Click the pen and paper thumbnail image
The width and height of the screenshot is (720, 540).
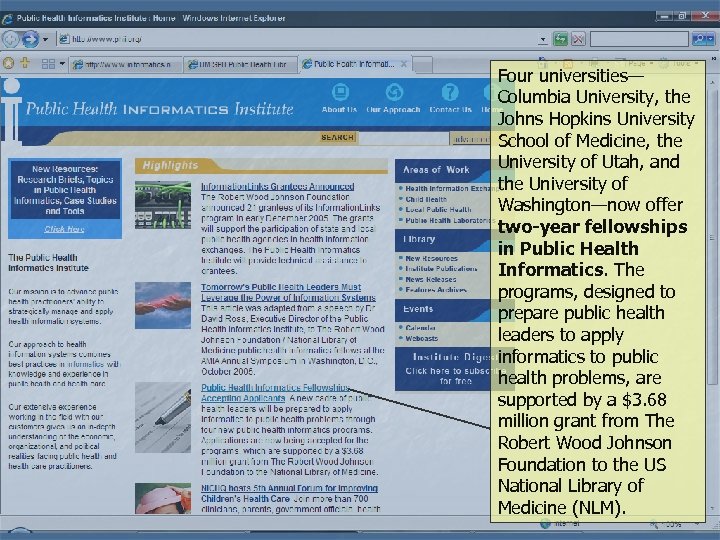tap(163, 417)
